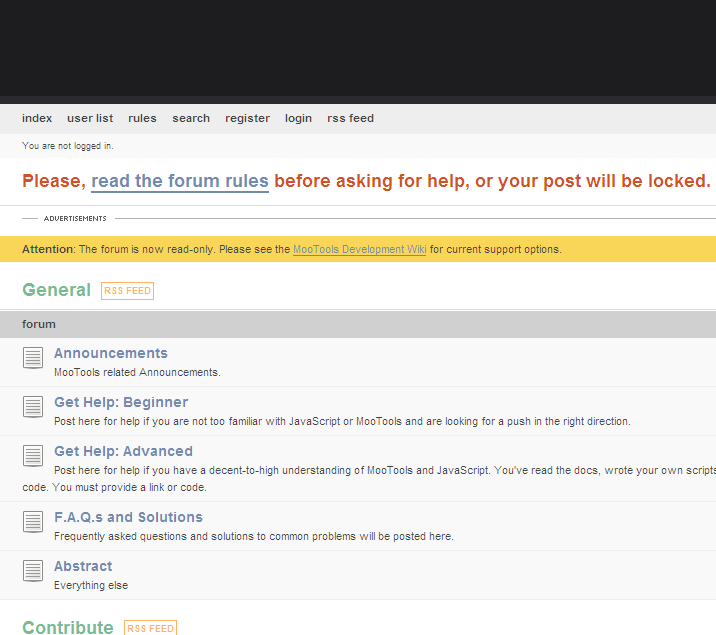Open the rules menu item

[x=142, y=118]
